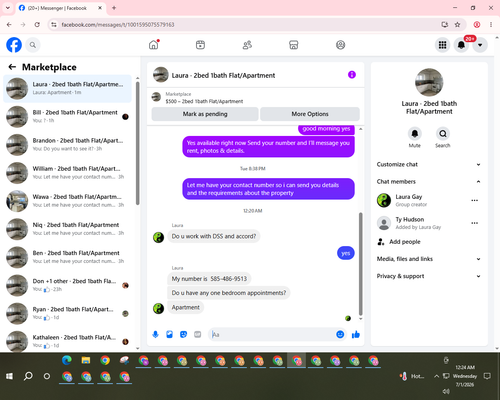Click message 'My number is 585-486-9513'
Image resolution: width=500 pixels, height=400 pixels.
209,279
